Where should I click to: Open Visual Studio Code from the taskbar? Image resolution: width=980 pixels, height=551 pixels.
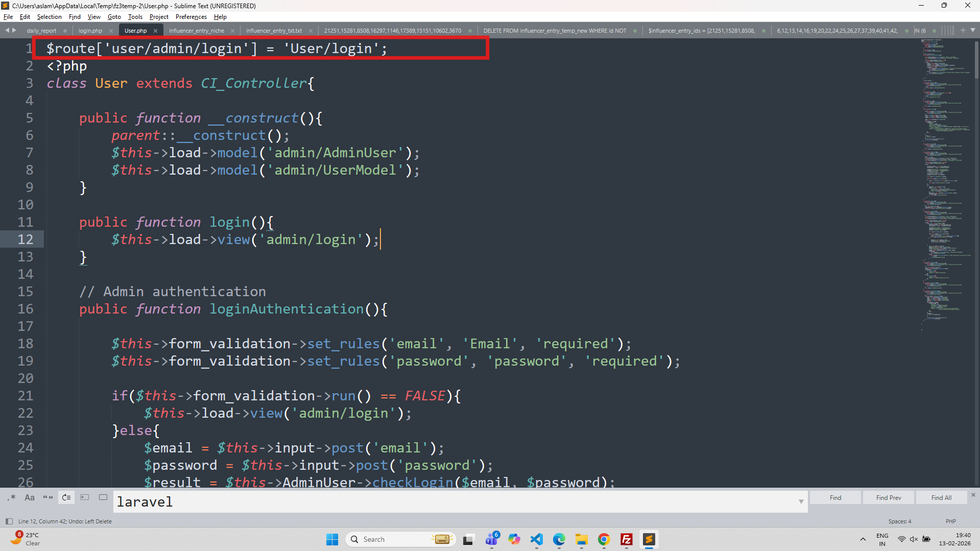point(536,539)
